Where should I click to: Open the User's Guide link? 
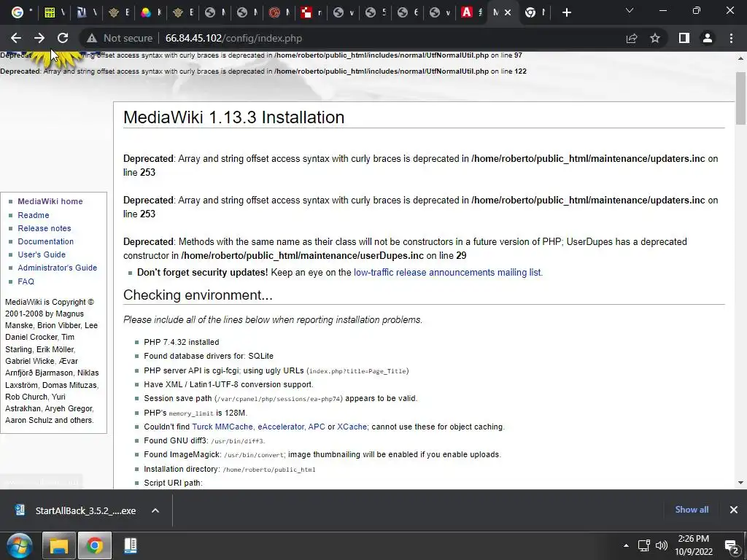[x=42, y=254]
